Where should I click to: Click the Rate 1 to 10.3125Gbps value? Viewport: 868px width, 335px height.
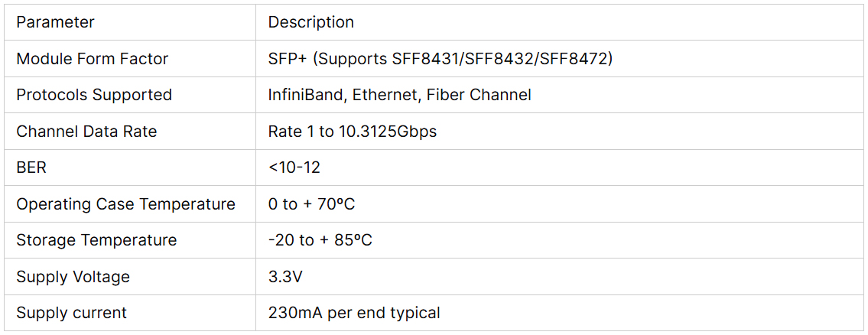(352, 132)
